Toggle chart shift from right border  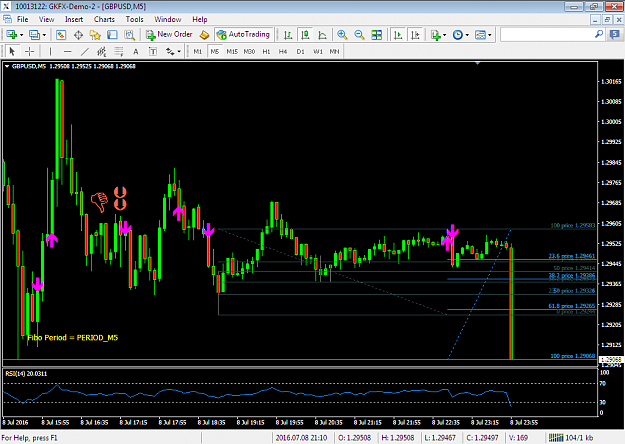(415, 35)
